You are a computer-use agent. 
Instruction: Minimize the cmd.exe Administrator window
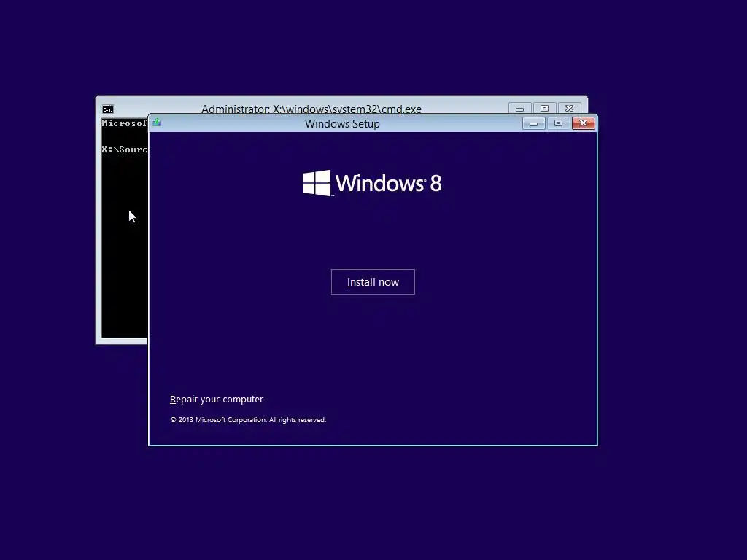519,109
